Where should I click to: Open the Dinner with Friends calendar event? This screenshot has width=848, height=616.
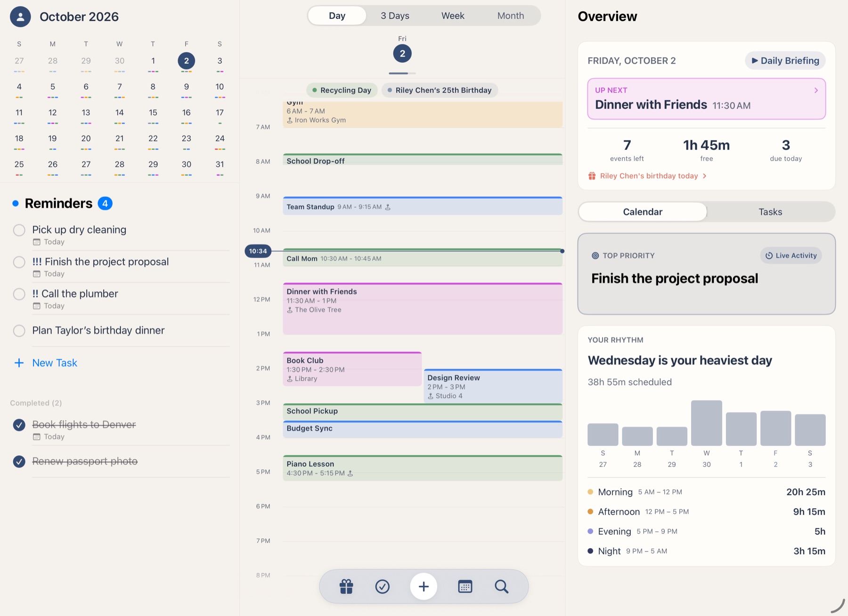tap(423, 308)
